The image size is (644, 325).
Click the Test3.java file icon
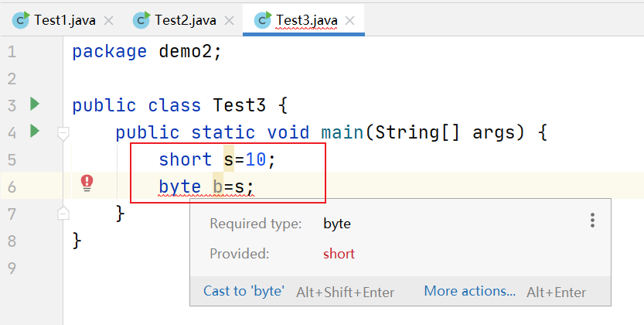click(263, 20)
